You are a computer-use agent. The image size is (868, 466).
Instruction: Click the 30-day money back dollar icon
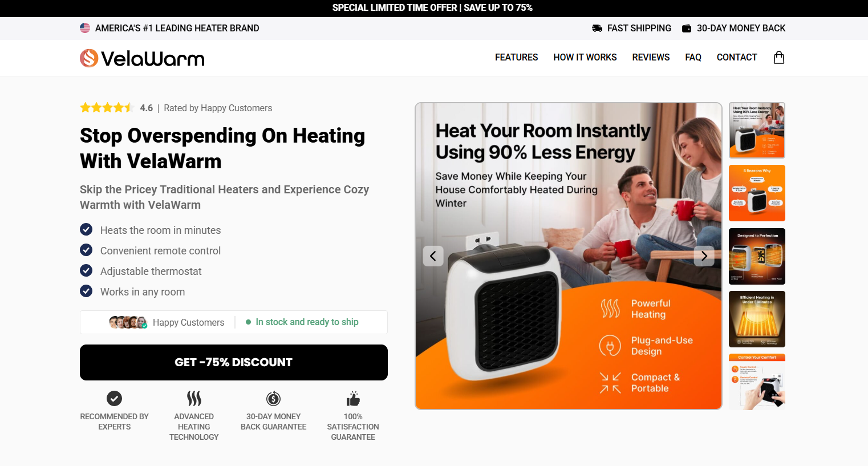(x=274, y=398)
